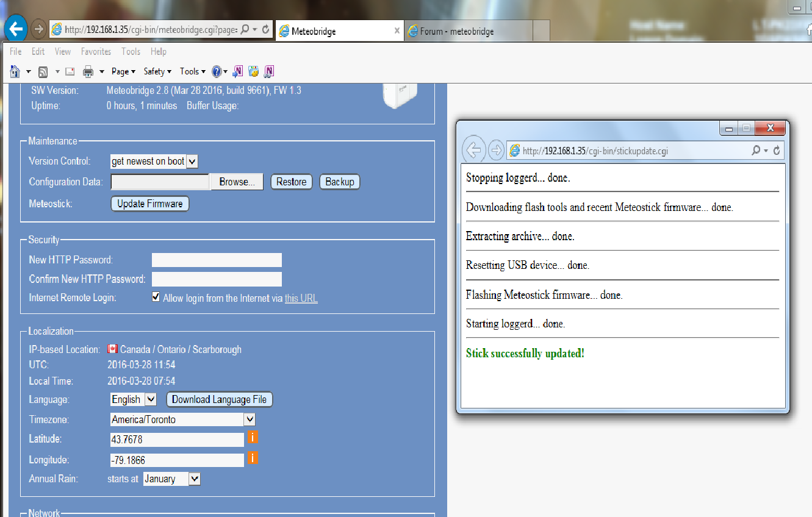Screen dimensions: 812x517
Task: Refresh the main Meteobridge page
Action: (266, 29)
